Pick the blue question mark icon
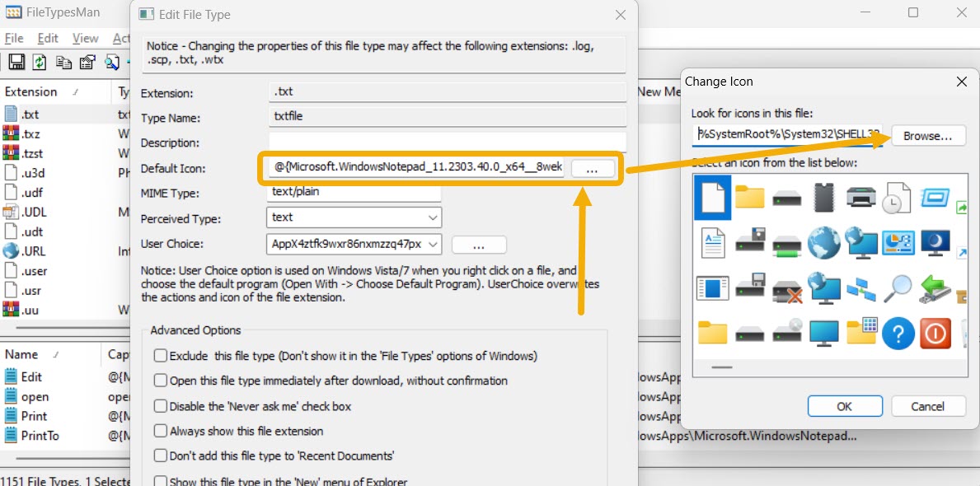 (x=898, y=334)
